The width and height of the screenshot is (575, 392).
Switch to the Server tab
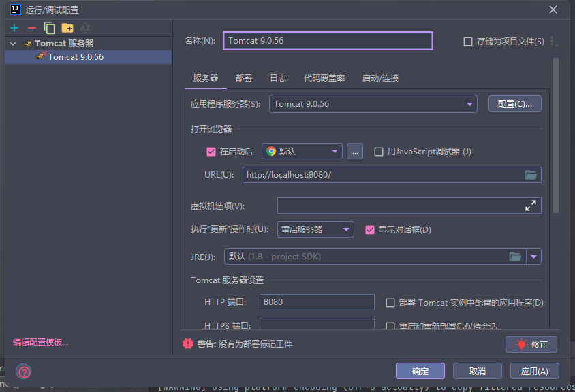[205, 78]
